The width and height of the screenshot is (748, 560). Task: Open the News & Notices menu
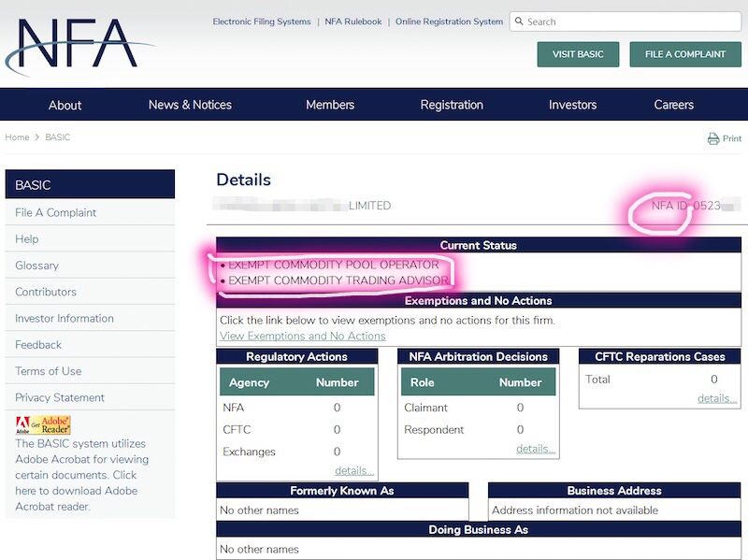tap(190, 105)
